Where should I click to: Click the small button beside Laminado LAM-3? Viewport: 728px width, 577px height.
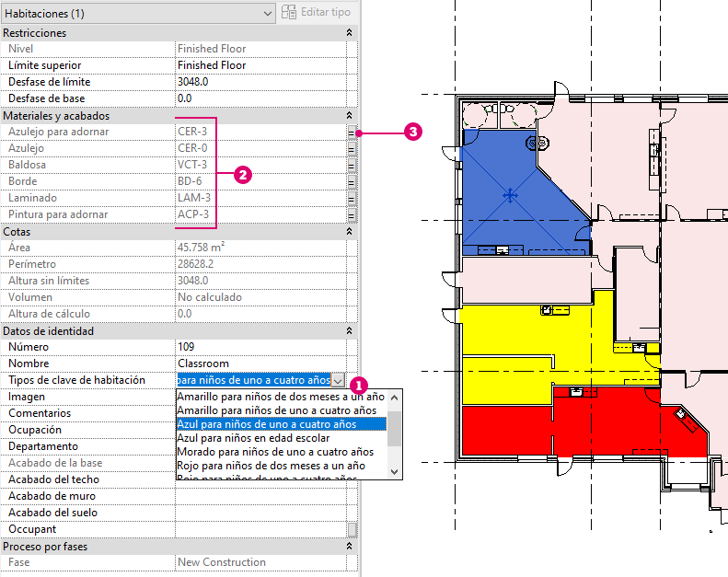point(352,198)
